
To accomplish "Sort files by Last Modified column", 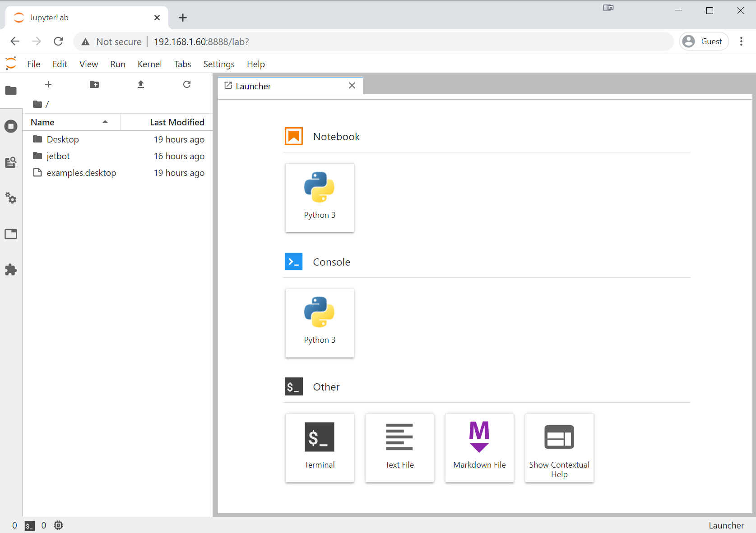I will click(167, 122).
